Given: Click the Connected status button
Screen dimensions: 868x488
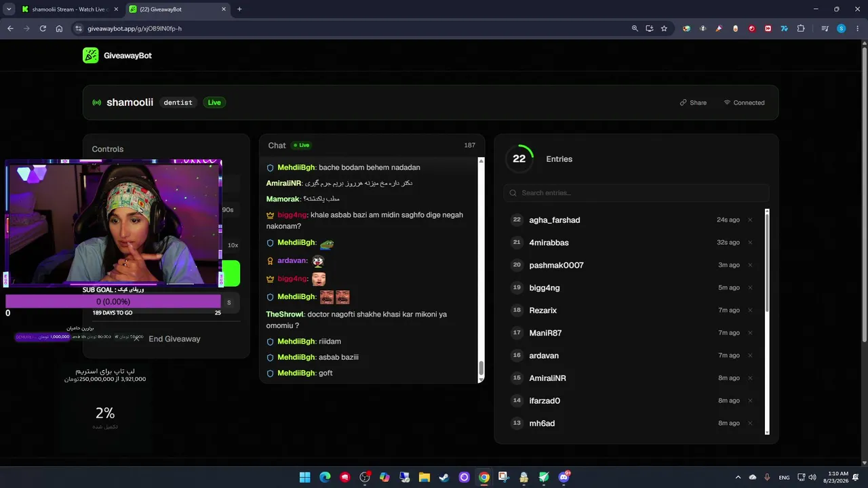Looking at the screenshot, I should tap(744, 103).
